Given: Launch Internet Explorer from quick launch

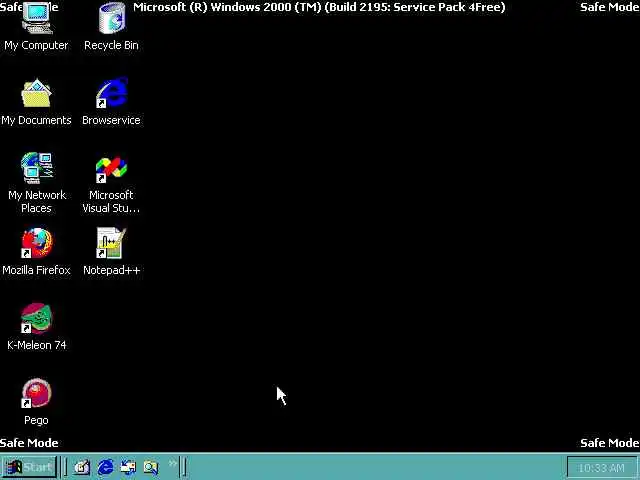Looking at the screenshot, I should (105, 467).
